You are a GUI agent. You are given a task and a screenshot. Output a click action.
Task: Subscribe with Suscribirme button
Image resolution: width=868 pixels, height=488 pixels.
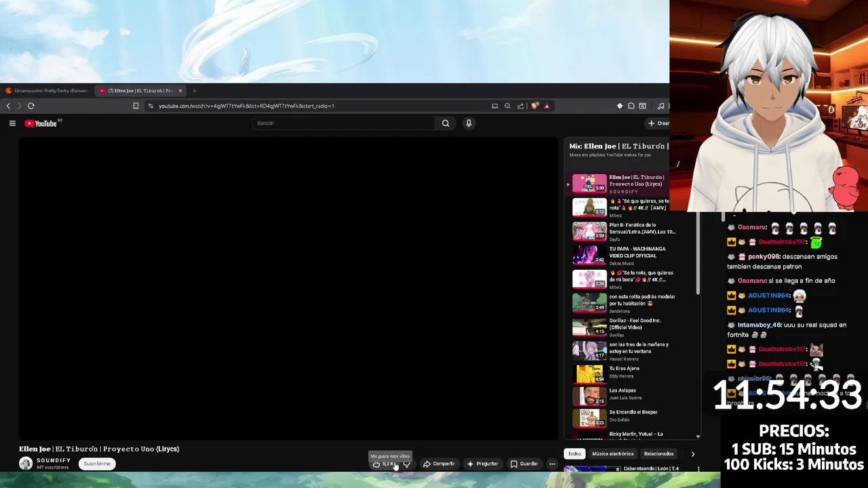coord(97,464)
